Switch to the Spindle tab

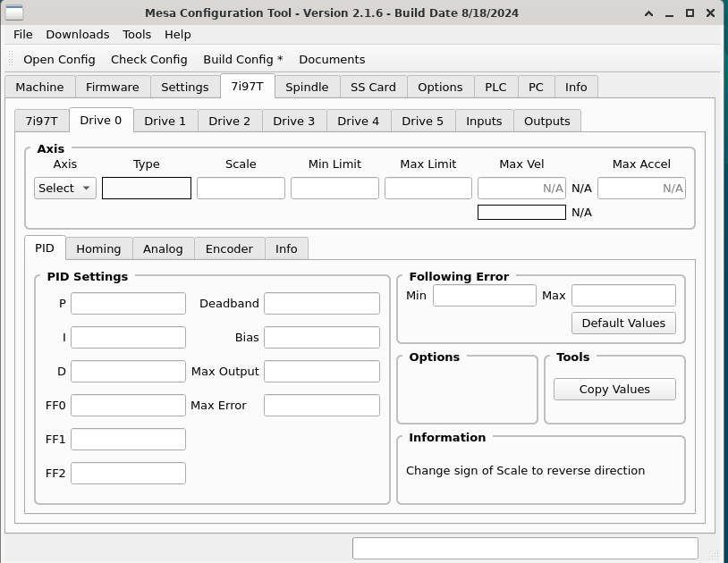[x=307, y=88]
